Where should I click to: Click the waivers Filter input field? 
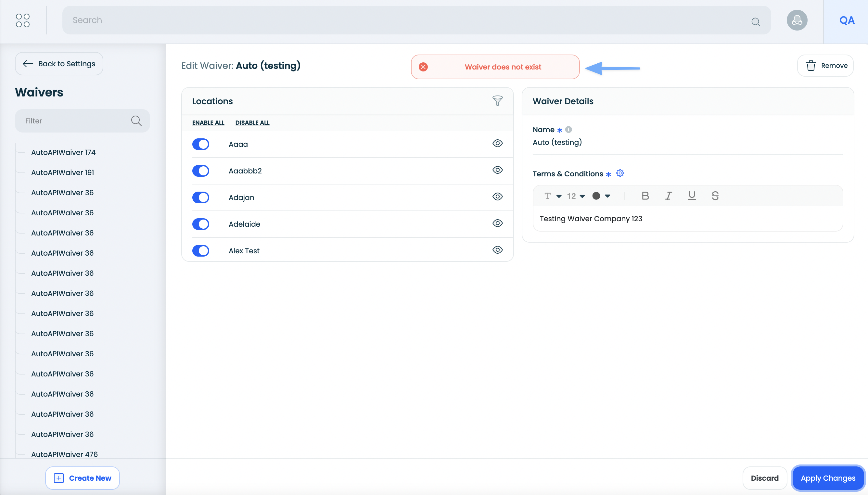pyautogui.click(x=75, y=121)
